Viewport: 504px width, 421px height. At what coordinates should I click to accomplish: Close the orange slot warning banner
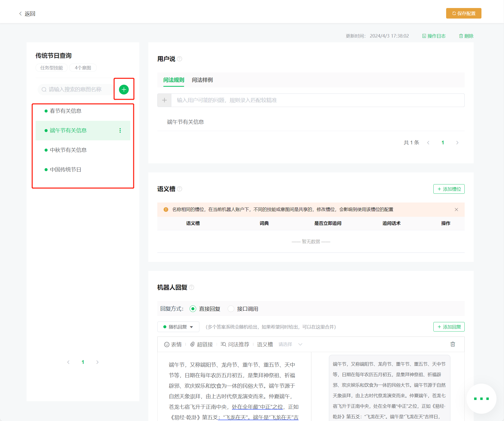coord(456,209)
